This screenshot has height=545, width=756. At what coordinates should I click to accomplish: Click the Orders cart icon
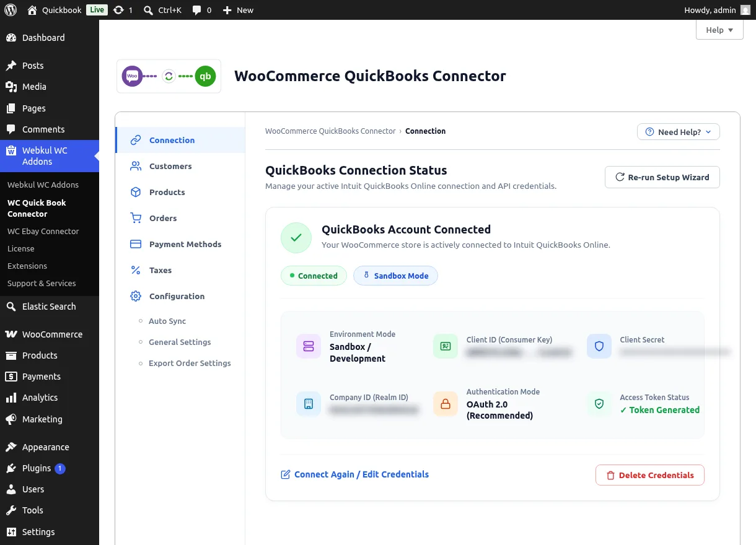click(136, 218)
